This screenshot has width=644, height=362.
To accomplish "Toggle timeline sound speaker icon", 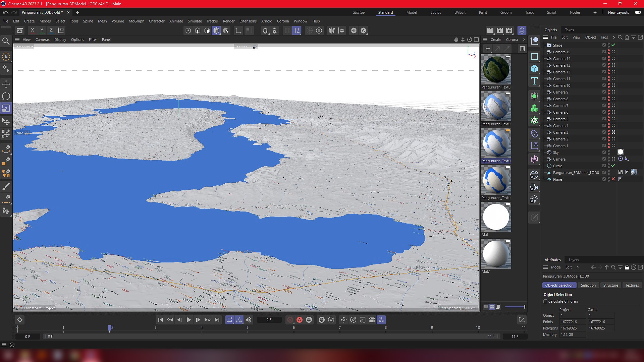I will [x=249, y=320].
